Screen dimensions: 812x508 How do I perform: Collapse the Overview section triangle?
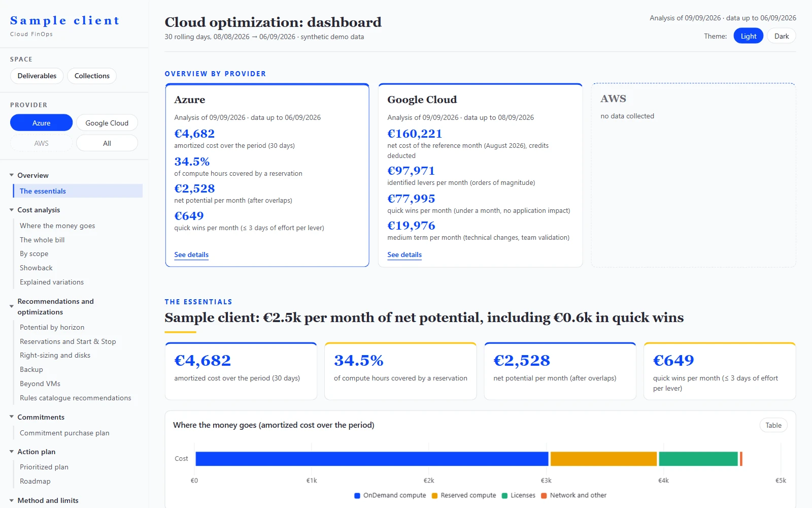12,175
